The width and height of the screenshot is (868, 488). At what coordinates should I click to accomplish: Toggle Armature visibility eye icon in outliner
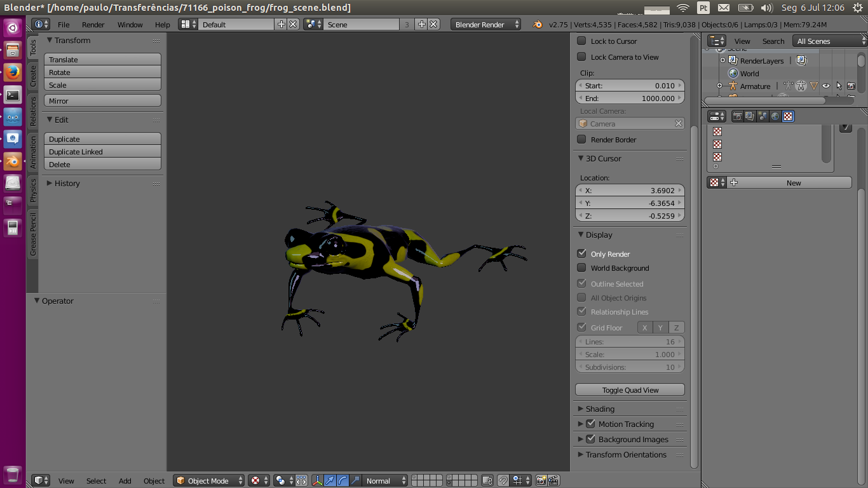coord(826,86)
